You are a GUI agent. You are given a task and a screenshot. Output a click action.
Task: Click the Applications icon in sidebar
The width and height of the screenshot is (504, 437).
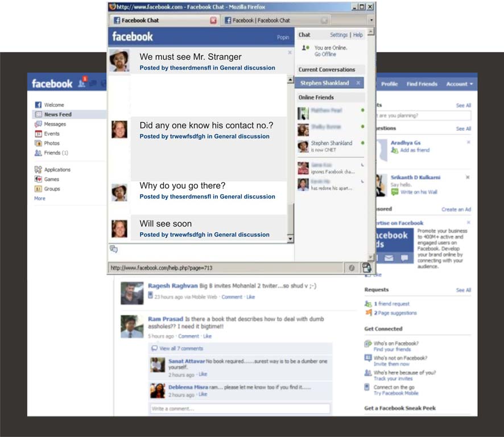[x=38, y=170]
